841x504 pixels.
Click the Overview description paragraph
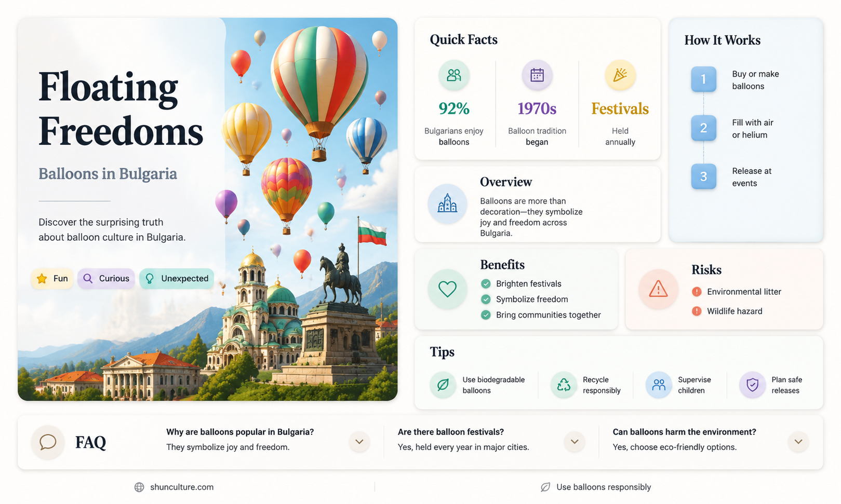point(531,217)
